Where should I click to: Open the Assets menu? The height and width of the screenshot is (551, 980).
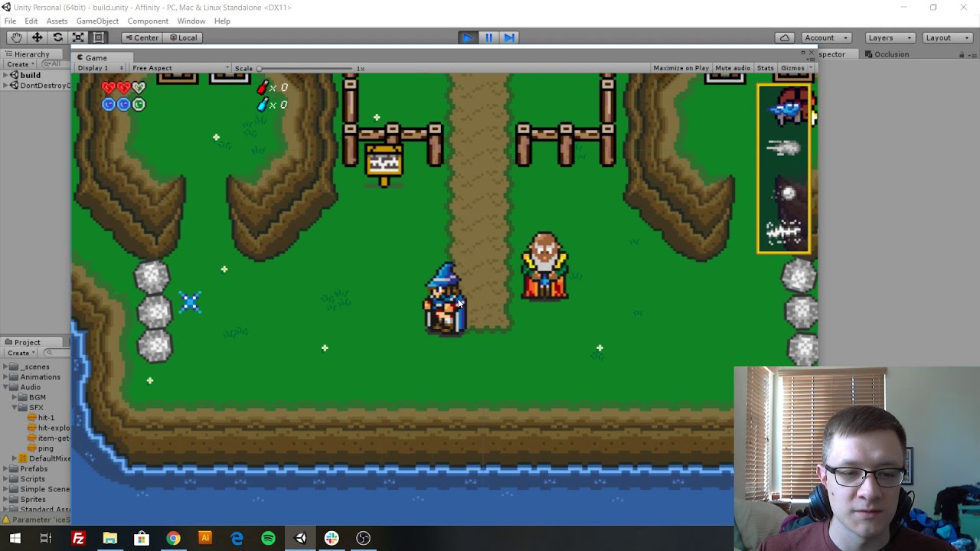coord(57,21)
